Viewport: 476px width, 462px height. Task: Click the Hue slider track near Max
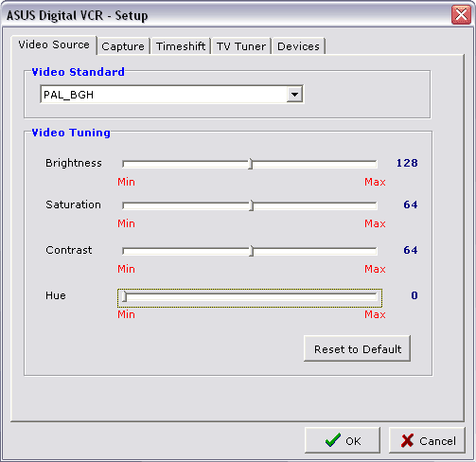362,296
